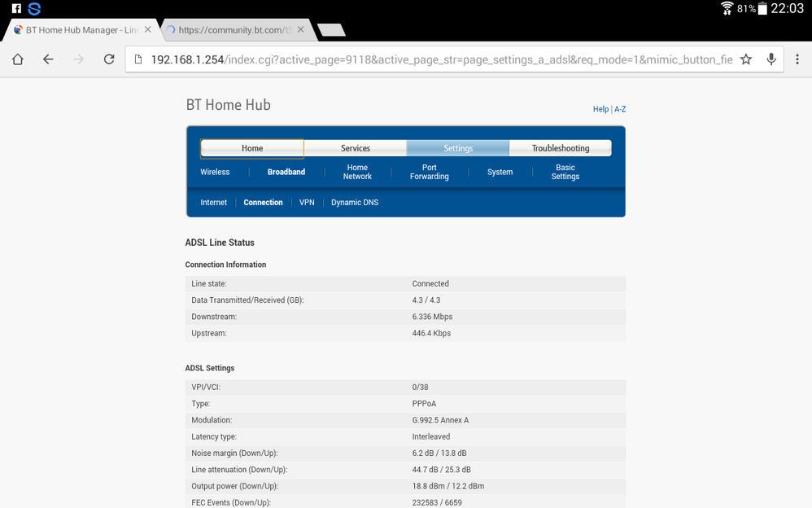Close the BT Home Hub Manager tab

(147, 29)
